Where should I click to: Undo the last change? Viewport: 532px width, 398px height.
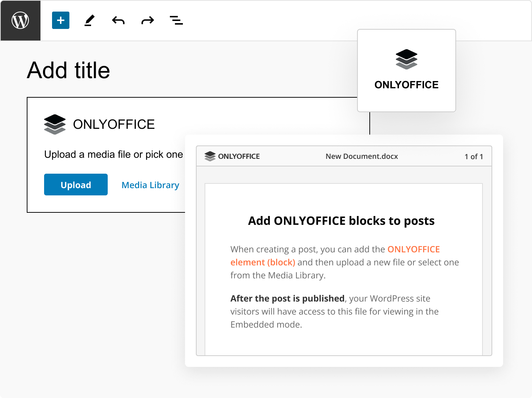pyautogui.click(x=118, y=20)
